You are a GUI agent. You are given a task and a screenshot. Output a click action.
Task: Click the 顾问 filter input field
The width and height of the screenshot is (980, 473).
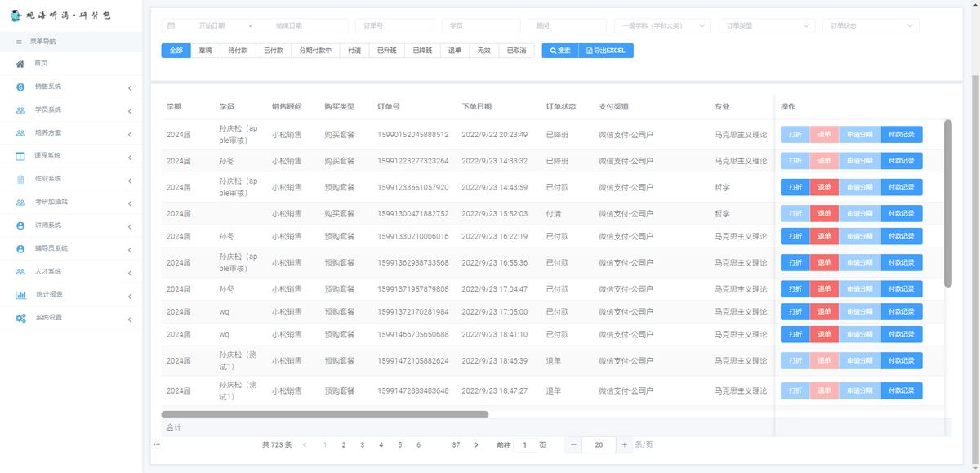[567, 26]
